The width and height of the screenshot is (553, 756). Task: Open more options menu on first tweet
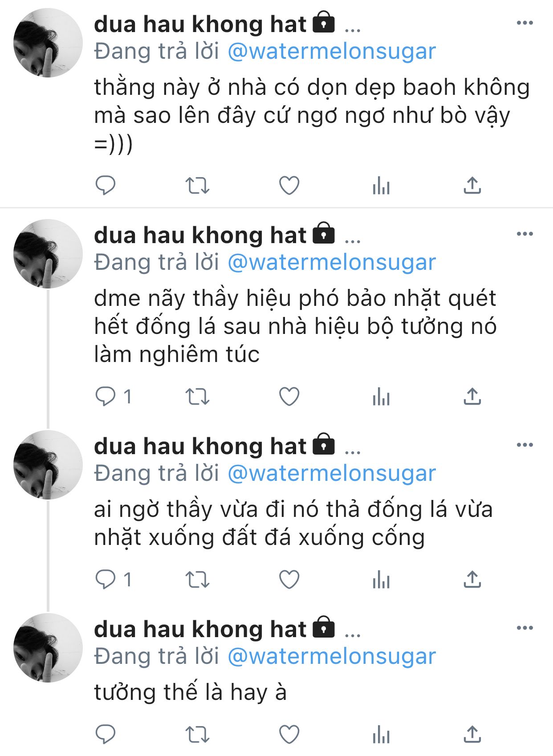[525, 23]
